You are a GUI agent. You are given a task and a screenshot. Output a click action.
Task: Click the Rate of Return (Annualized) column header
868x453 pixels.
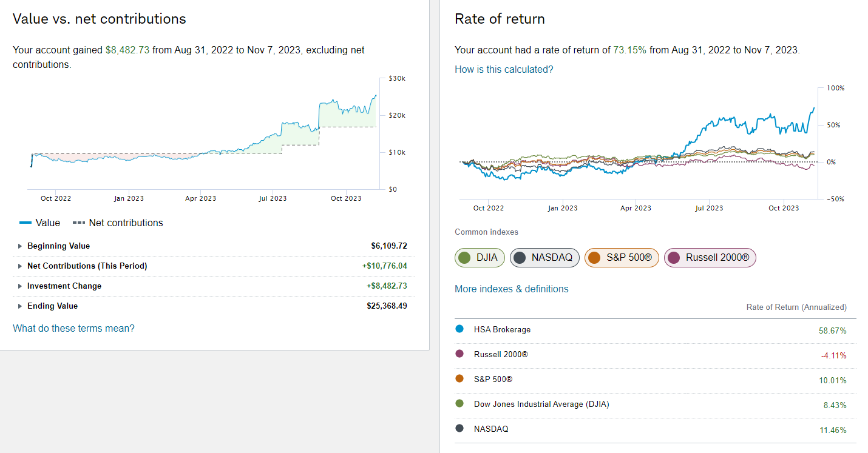point(796,307)
